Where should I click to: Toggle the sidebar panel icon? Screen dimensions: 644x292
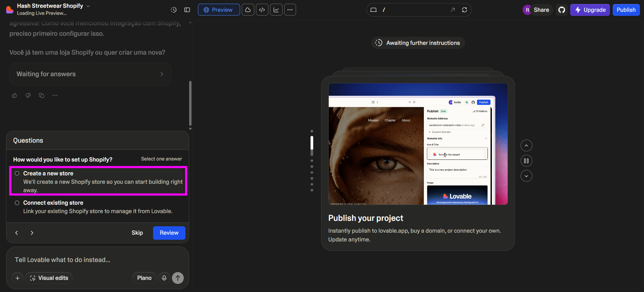[x=187, y=10]
